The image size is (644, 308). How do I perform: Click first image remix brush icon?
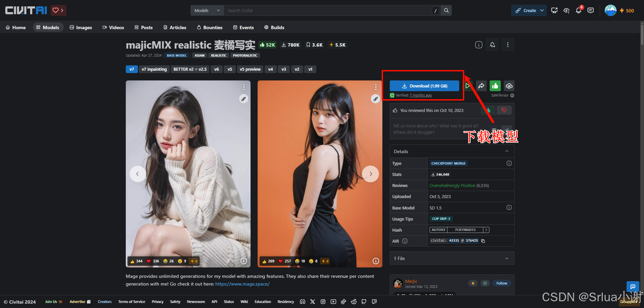244,99
